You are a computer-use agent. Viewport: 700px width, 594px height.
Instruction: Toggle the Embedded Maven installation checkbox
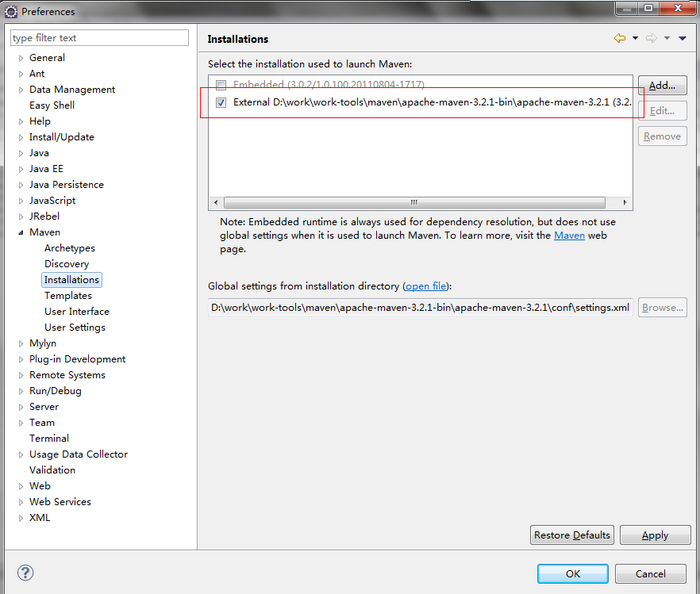tap(221, 84)
